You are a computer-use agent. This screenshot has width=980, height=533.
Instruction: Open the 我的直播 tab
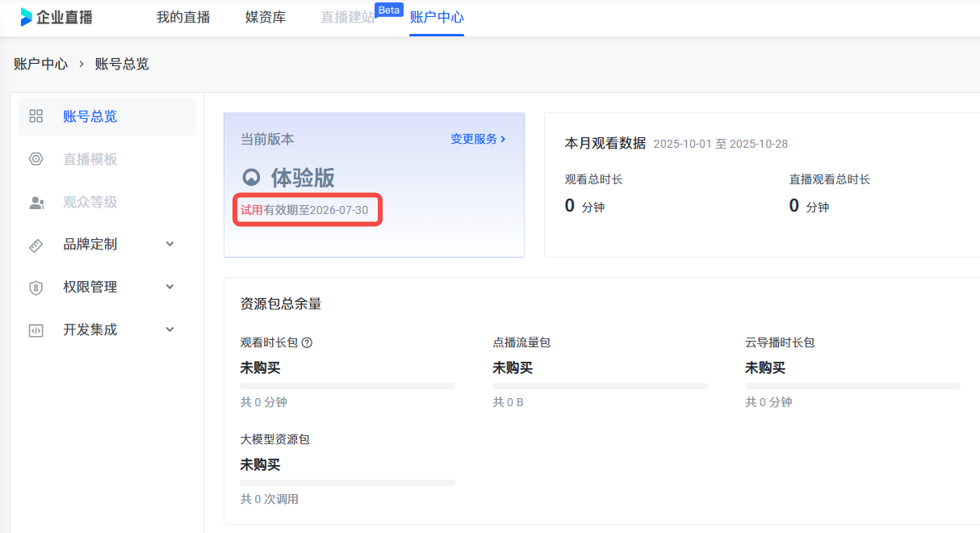tap(183, 17)
